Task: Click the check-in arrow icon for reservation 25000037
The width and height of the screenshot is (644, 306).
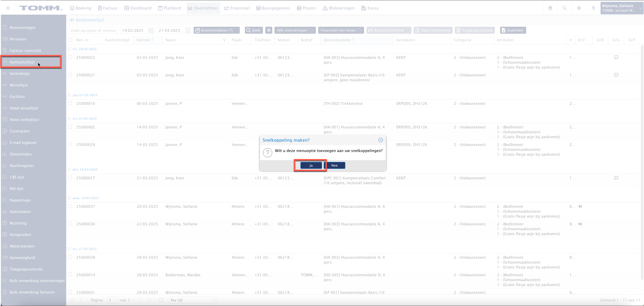Action: click(x=580, y=207)
